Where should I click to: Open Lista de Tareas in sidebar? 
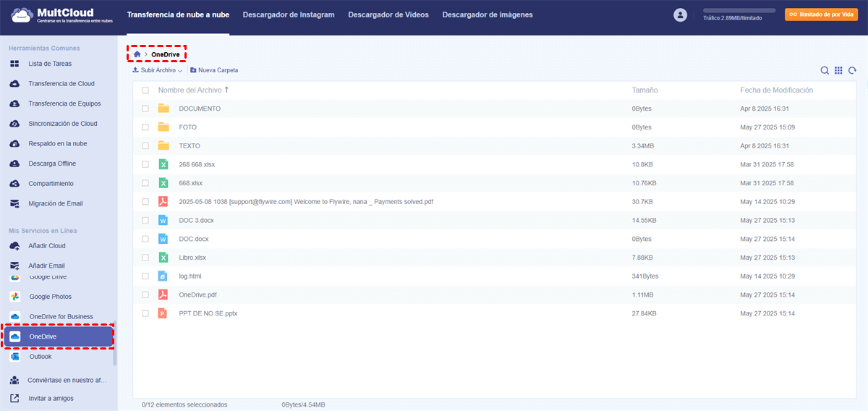(50, 64)
